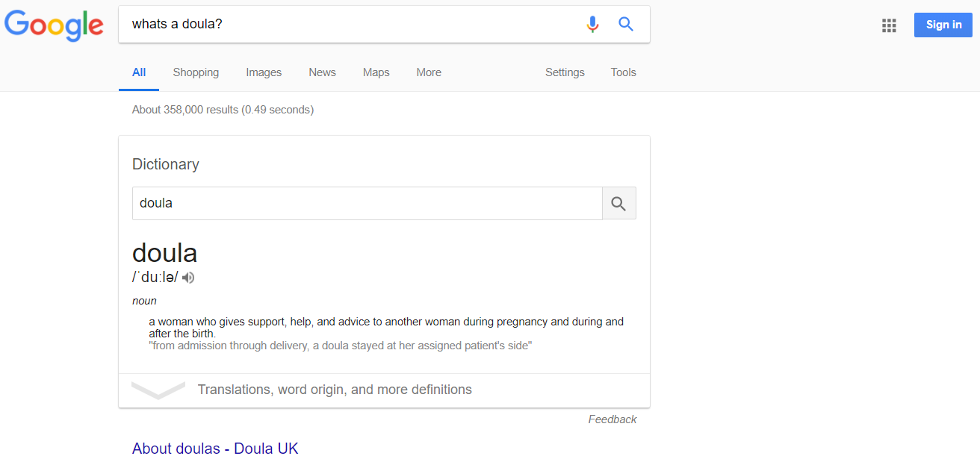Click the dictionary word input containing doula
The height and width of the screenshot is (459, 980).
tap(367, 203)
